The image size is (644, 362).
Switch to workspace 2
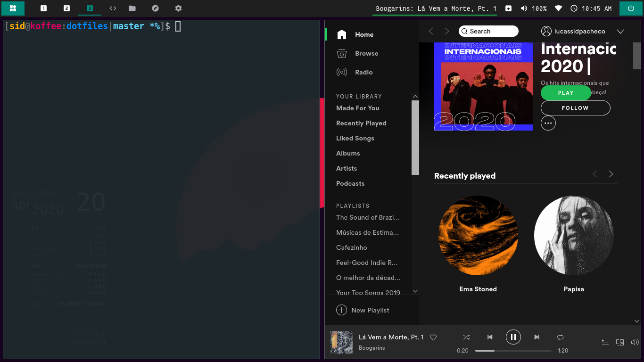66,8
